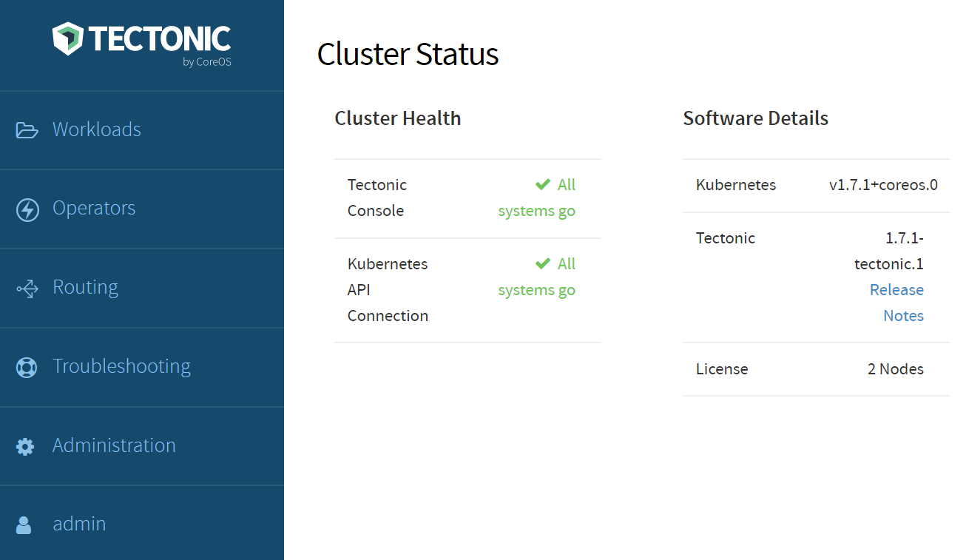Click Tectonic Console 'All systems go' status
Screen dimensions: 966x560
point(536,198)
